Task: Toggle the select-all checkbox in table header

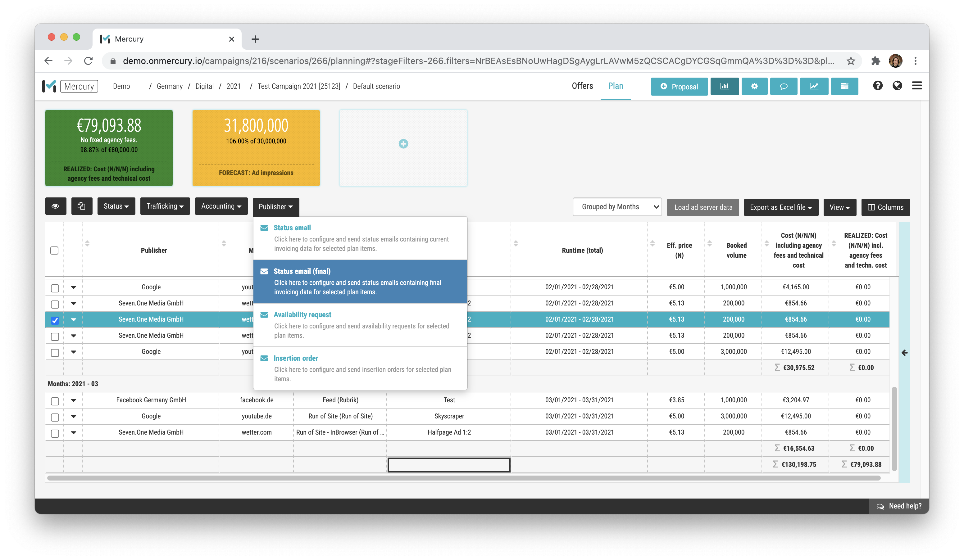Action: pos(54,251)
